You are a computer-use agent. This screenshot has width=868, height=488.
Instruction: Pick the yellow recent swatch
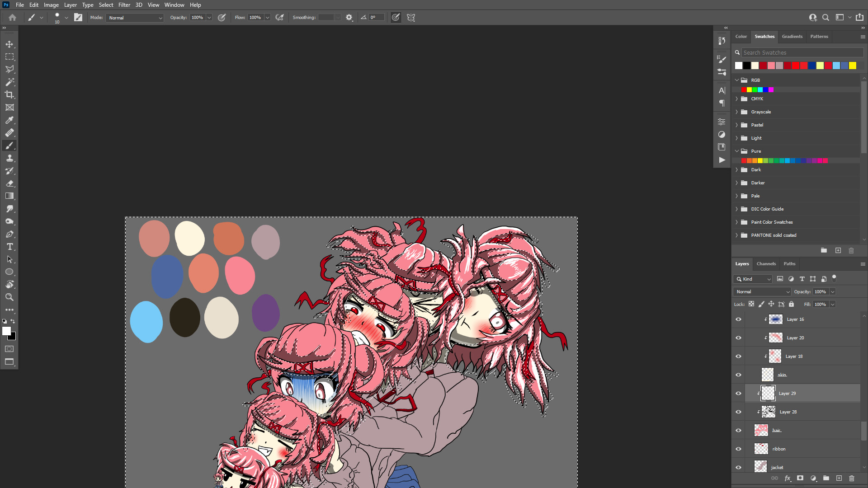(x=853, y=66)
